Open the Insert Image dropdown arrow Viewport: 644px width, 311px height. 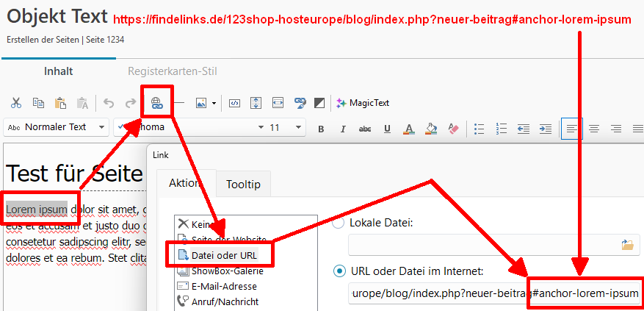tap(214, 103)
